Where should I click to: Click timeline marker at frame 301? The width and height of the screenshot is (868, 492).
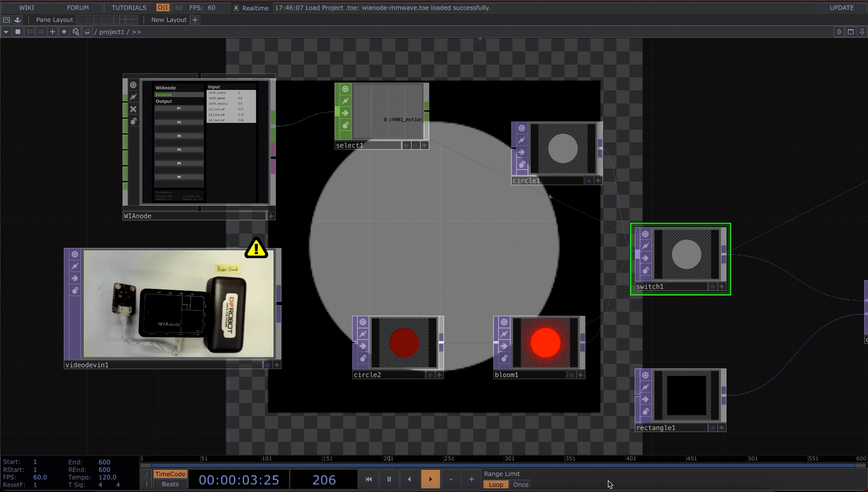pos(509,459)
